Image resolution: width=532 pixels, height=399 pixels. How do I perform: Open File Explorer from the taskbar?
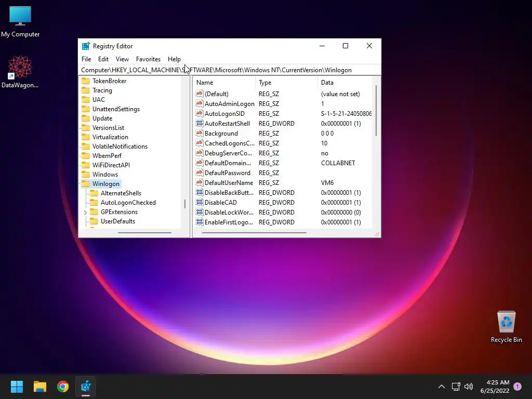(x=39, y=387)
